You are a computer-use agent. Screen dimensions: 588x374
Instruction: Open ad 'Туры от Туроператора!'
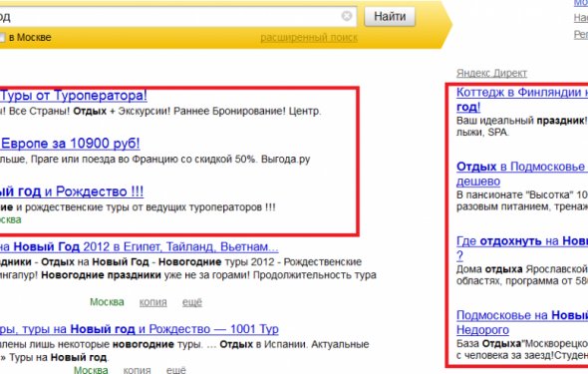point(74,96)
